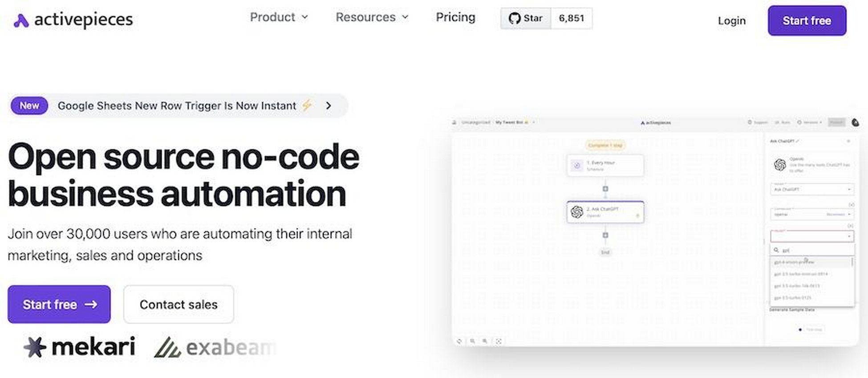Click the purple Start free header button
The height and width of the screenshot is (378, 868).
[807, 20]
